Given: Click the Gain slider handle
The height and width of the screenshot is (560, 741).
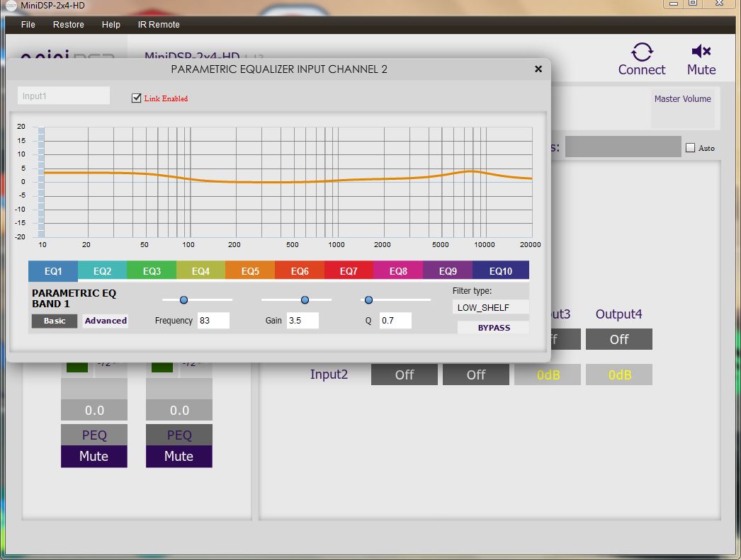Looking at the screenshot, I should point(305,300).
